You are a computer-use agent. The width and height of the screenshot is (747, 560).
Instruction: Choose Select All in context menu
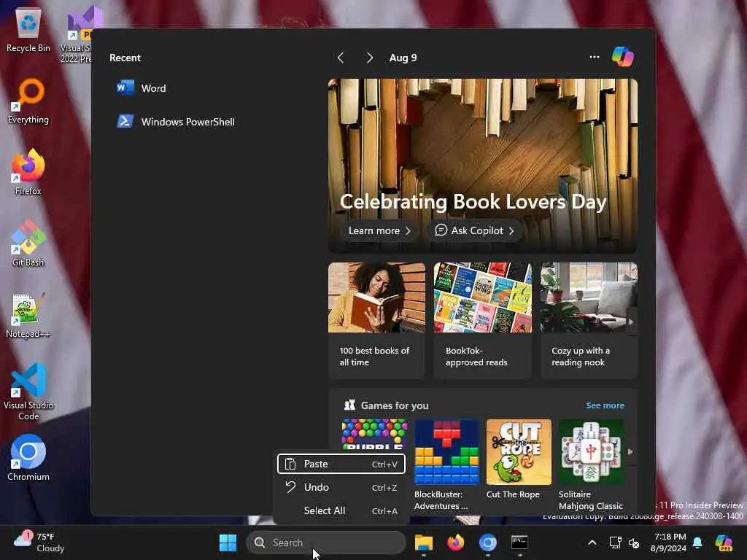(341, 510)
